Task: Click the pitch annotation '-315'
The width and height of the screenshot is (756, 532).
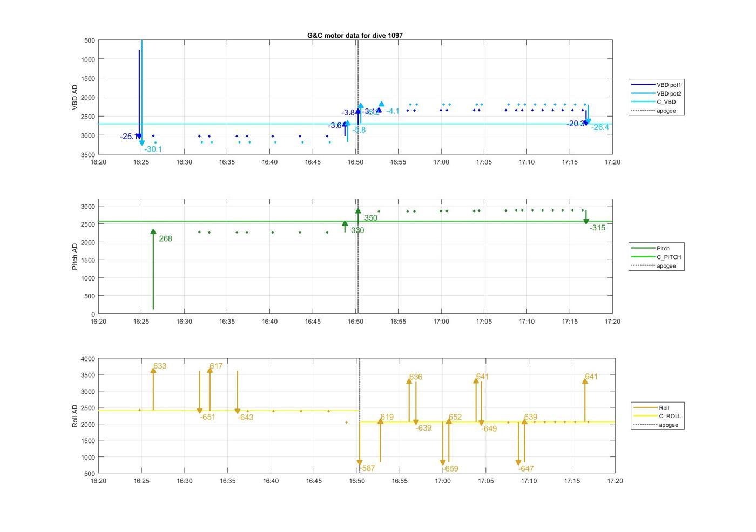Action: (x=597, y=228)
